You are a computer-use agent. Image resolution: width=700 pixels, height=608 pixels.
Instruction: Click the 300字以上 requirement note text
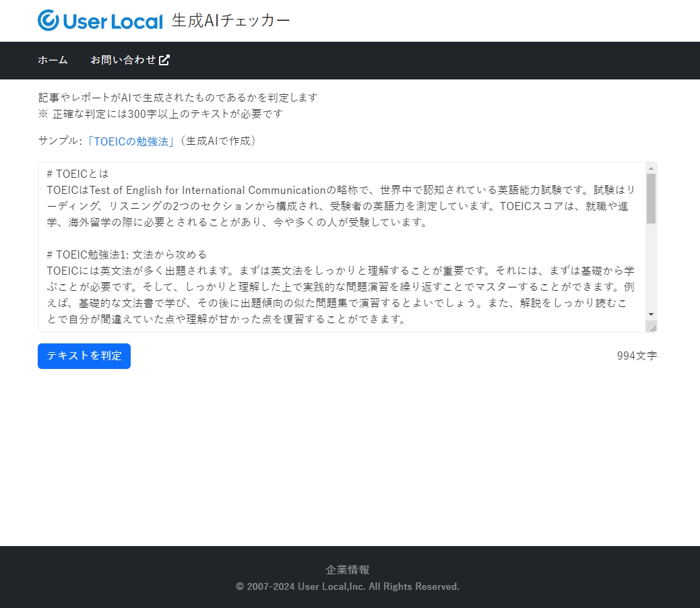(x=162, y=114)
